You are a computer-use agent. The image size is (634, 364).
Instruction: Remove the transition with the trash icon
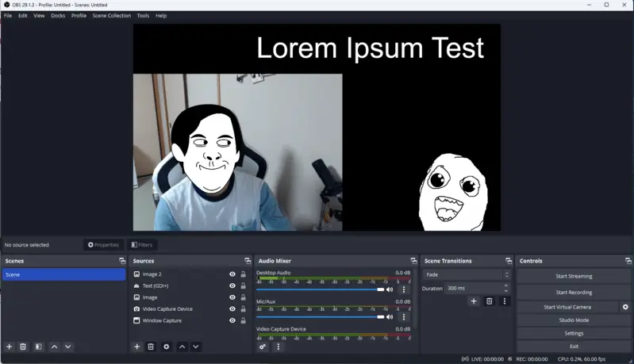pos(490,301)
